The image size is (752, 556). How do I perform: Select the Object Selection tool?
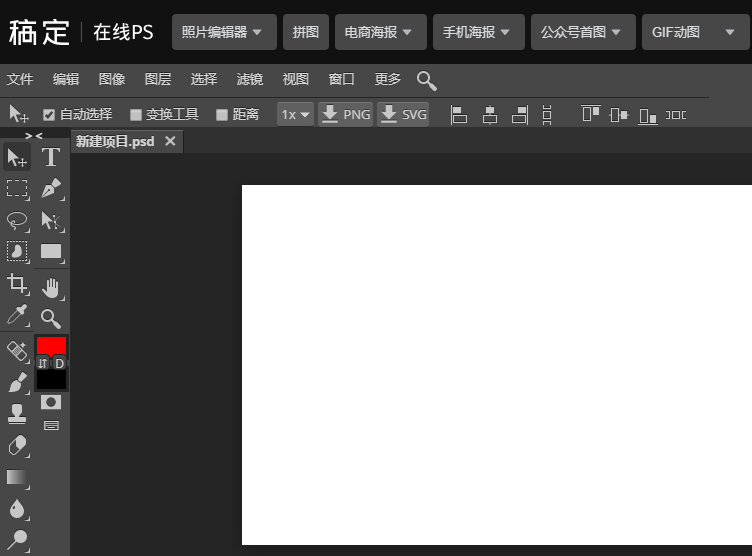17,251
